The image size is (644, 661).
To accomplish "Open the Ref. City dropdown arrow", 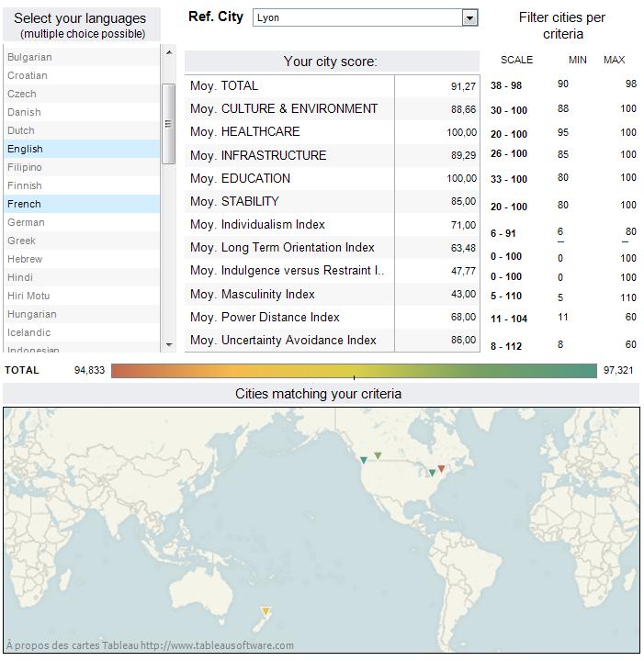I will pyautogui.click(x=469, y=17).
